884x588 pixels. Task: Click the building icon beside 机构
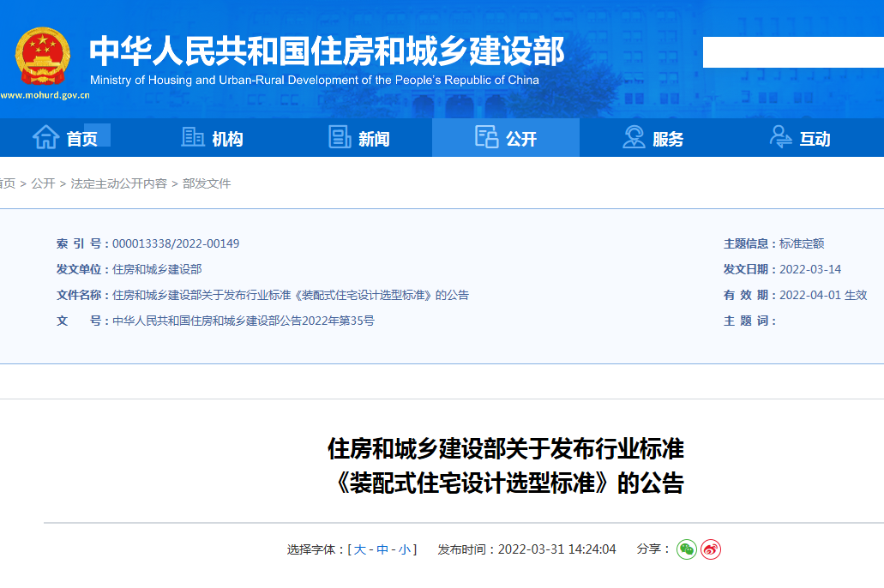point(193,137)
